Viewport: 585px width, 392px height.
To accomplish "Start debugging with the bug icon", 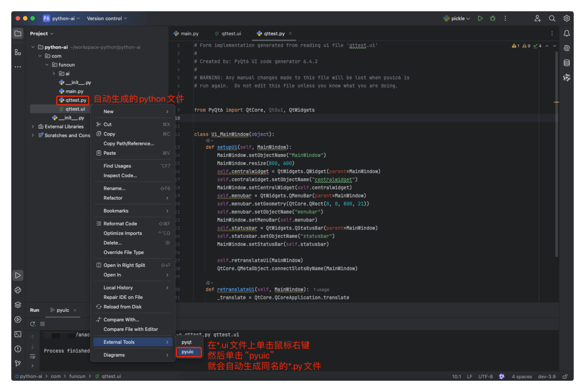I will pos(493,18).
